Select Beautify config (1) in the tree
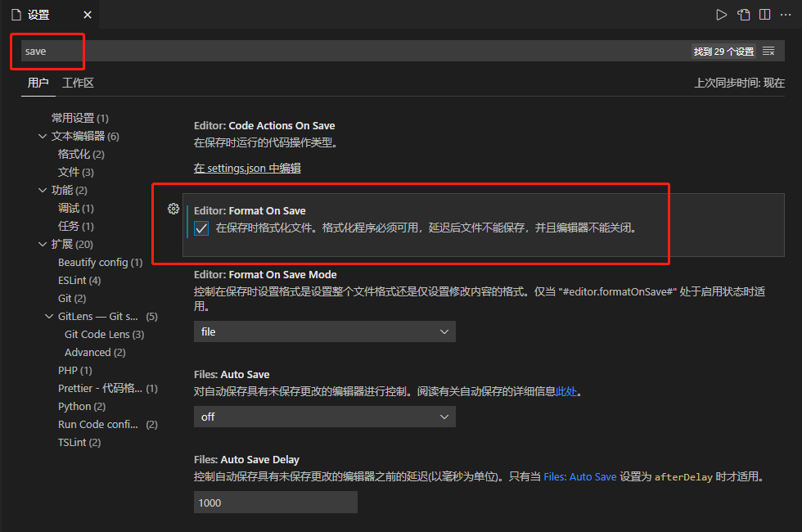 click(100, 263)
